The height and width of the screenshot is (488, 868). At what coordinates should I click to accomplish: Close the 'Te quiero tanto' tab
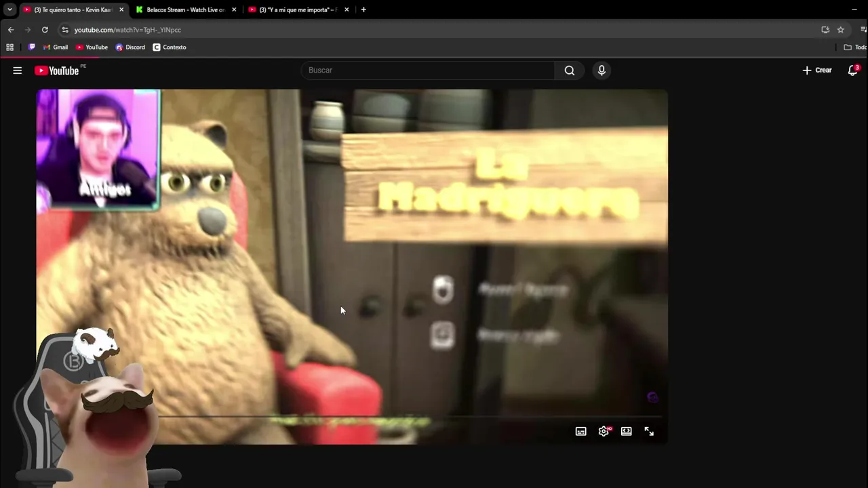click(x=121, y=9)
